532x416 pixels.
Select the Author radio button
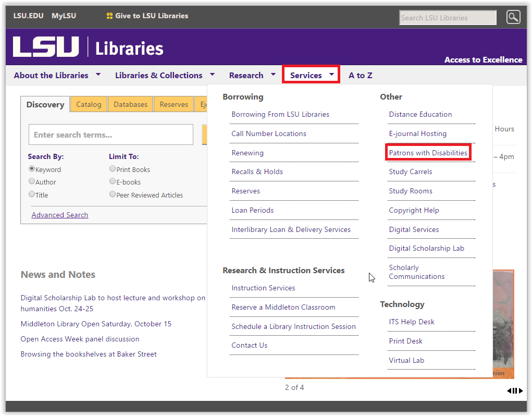32,181
